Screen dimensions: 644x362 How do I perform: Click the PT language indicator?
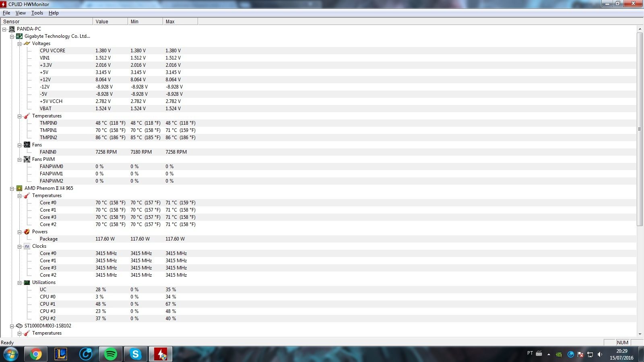pos(530,353)
